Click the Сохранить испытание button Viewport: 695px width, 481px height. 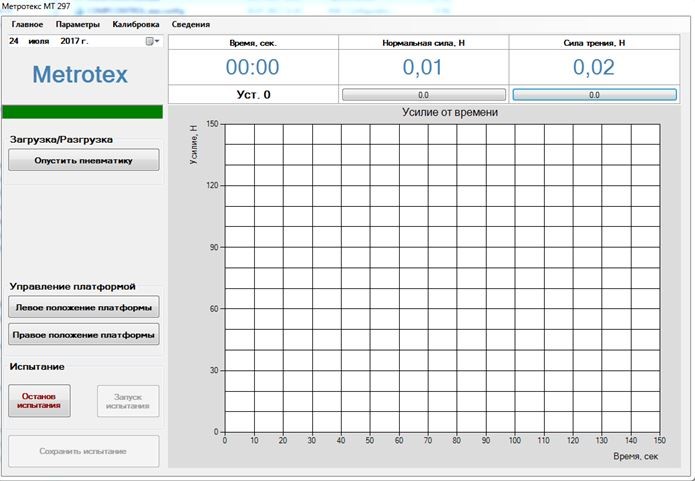click(84, 451)
